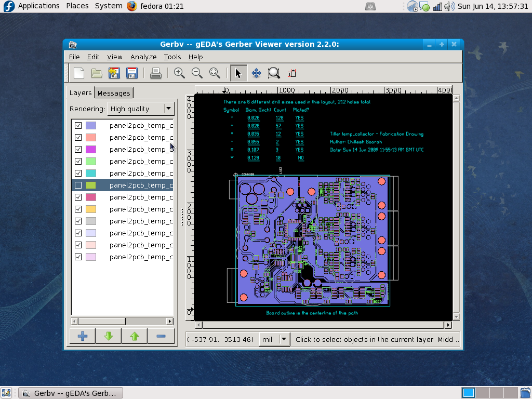The width and height of the screenshot is (532, 399).
Task: Click the date and time clock
Action: pos(493,6)
